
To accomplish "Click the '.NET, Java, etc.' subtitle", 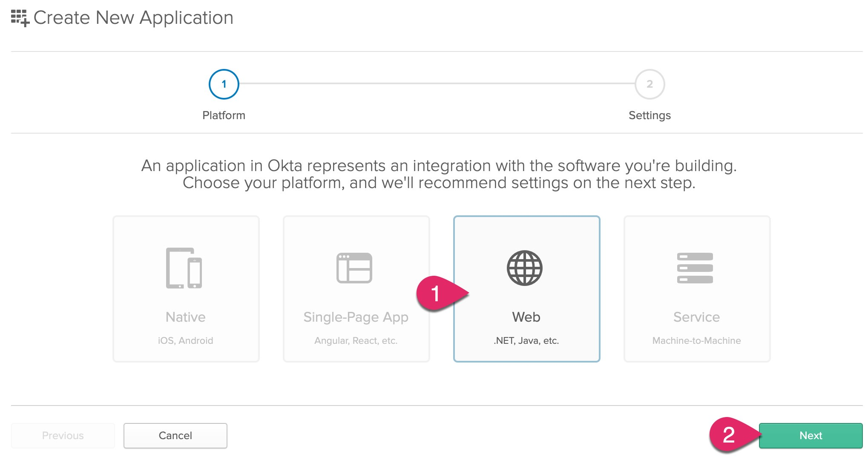I will (x=526, y=340).
